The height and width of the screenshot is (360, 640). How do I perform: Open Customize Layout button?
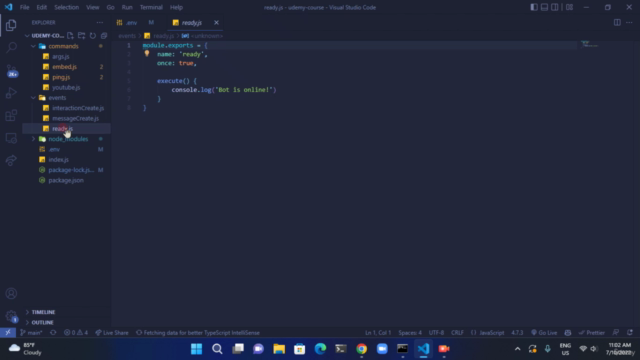[x=569, y=7]
